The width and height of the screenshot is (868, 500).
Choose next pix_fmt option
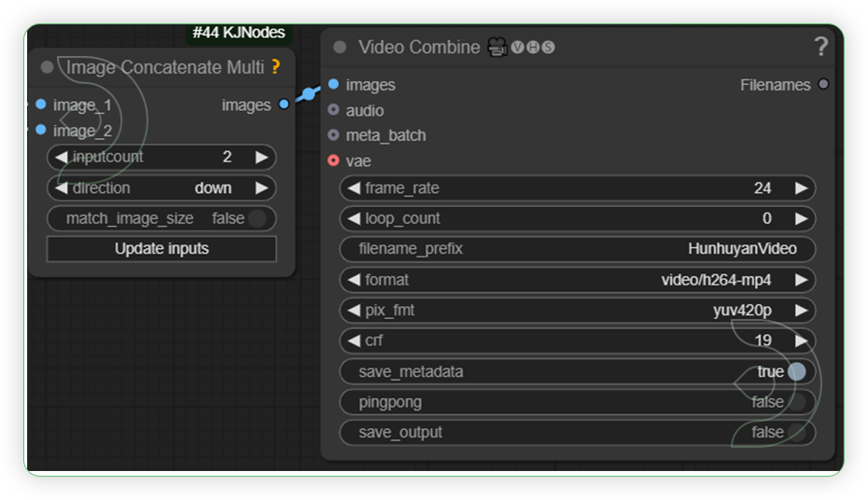801,311
